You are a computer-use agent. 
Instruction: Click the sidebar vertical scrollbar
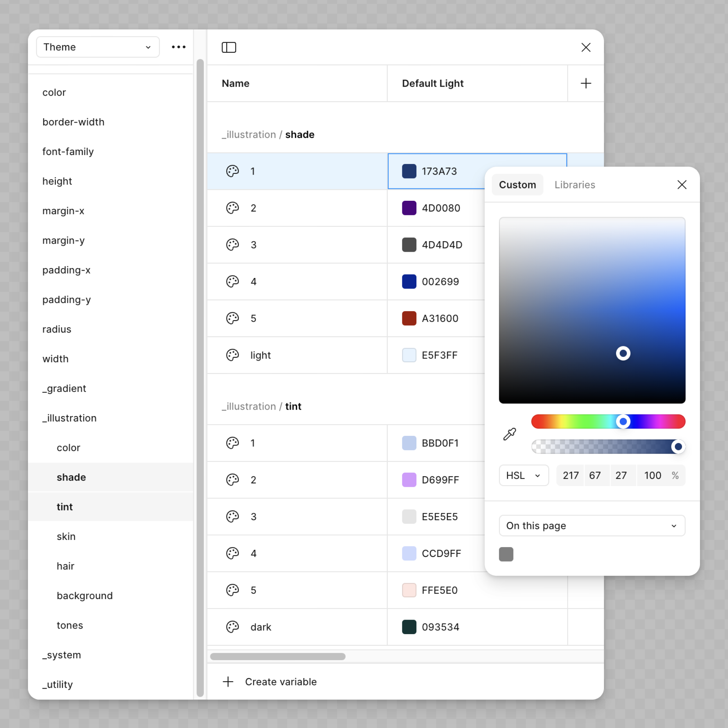200,377
